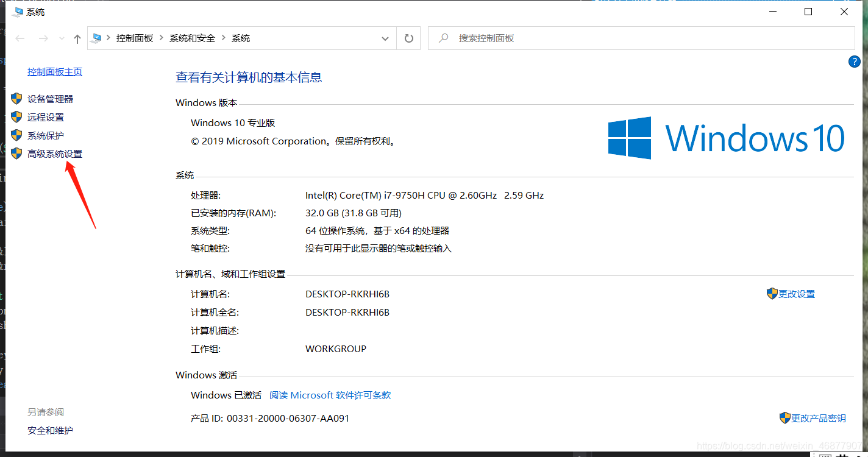Close the 系统 window
Viewport: 868px width, 457px height.
[844, 12]
